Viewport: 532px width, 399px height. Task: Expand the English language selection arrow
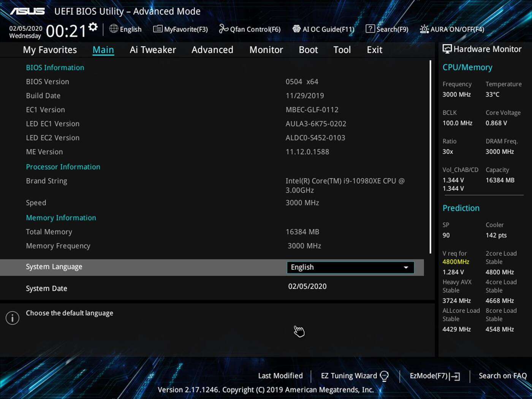(x=406, y=267)
